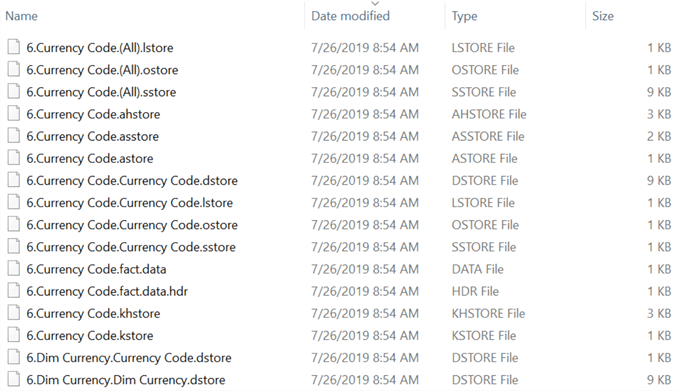The height and width of the screenshot is (391, 679).
Task: Click file icon of 6.Currency Code.kstore
Action: point(13,335)
